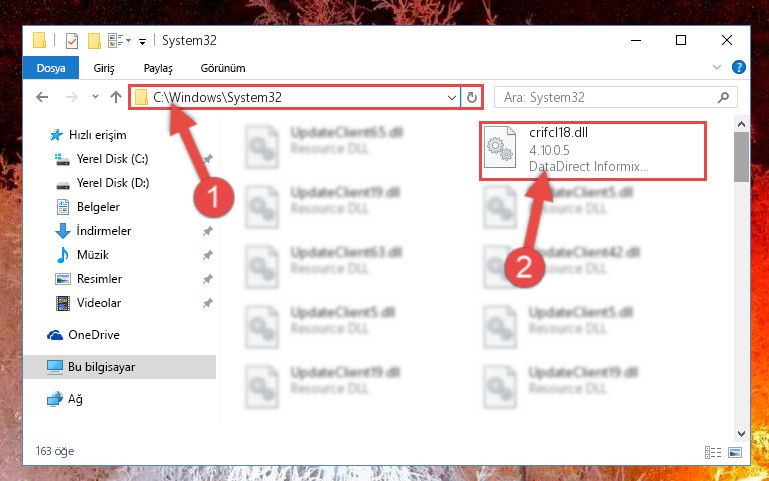Go back with the left arrow button

(x=43, y=97)
